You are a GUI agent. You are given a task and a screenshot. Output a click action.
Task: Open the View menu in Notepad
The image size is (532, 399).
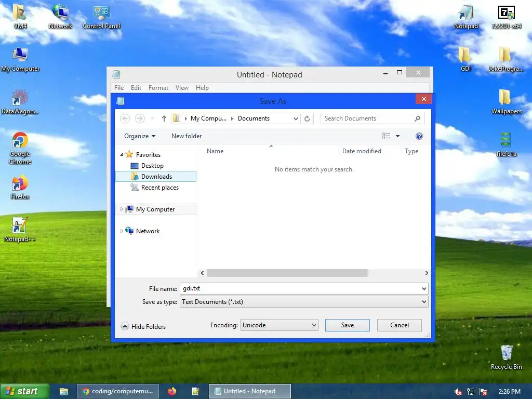[182, 87]
